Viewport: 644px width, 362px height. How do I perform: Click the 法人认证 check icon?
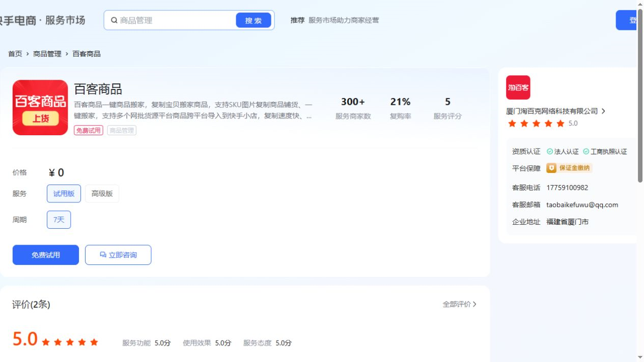click(550, 152)
